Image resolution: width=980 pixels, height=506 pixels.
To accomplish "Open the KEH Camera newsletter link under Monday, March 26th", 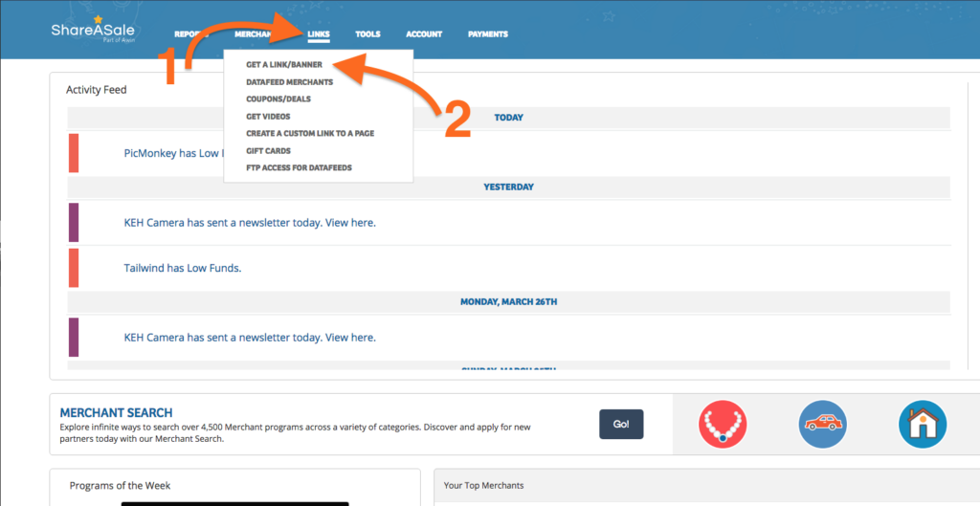I will tap(250, 338).
